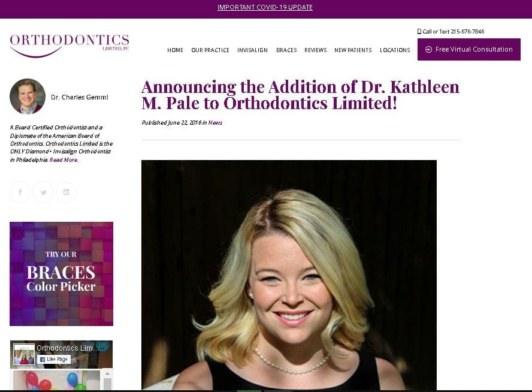
Task: Visit the Reviews page
Action: 316,50
